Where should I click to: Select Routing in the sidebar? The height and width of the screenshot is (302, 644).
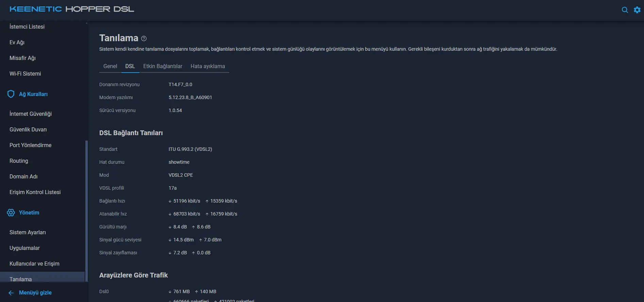click(19, 161)
